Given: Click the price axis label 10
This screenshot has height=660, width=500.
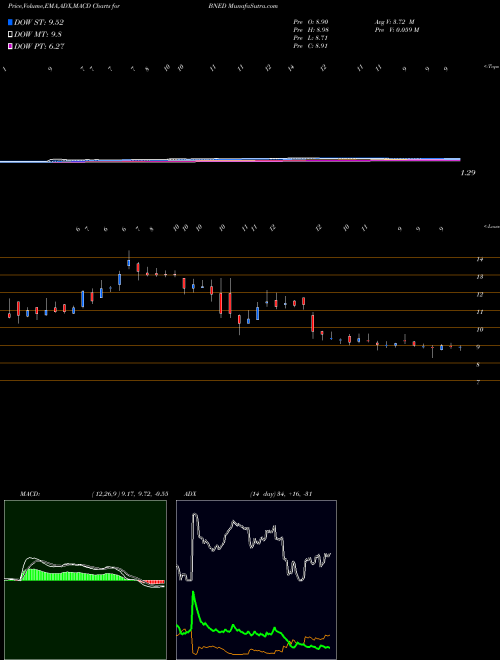Looking at the screenshot, I should pyautogui.click(x=479, y=330).
